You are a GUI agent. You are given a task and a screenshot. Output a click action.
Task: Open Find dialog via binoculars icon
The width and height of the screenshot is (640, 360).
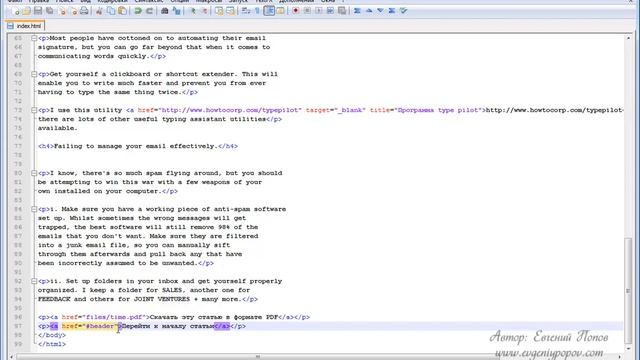point(164,11)
